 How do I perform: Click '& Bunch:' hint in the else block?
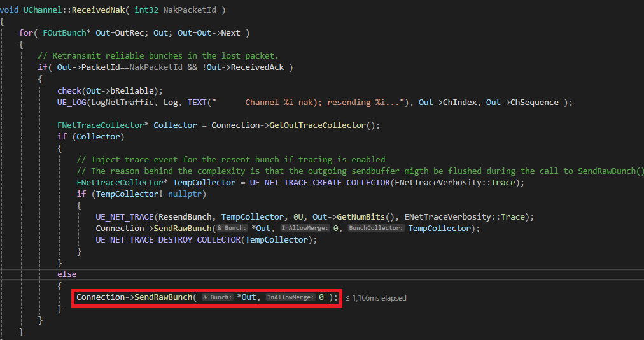pos(217,297)
